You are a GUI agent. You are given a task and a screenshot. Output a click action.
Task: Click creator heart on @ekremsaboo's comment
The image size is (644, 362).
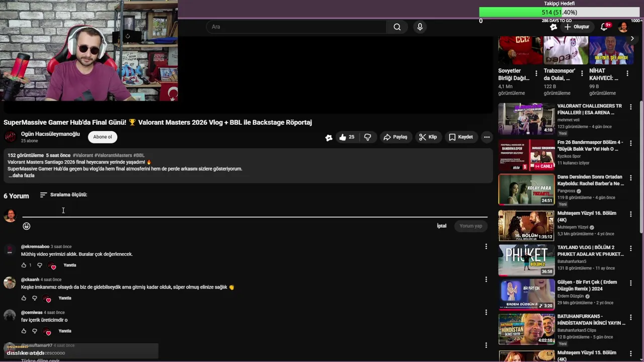pos(52,265)
